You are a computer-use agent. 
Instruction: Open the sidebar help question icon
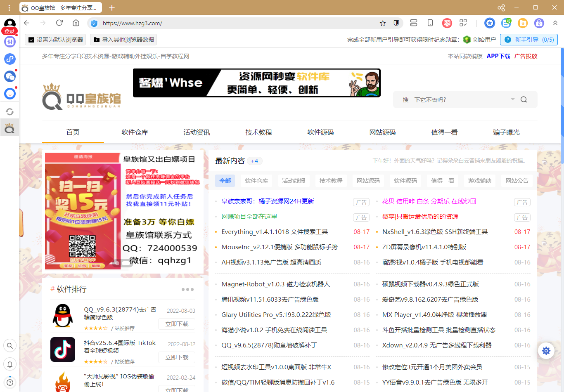pos(10,383)
